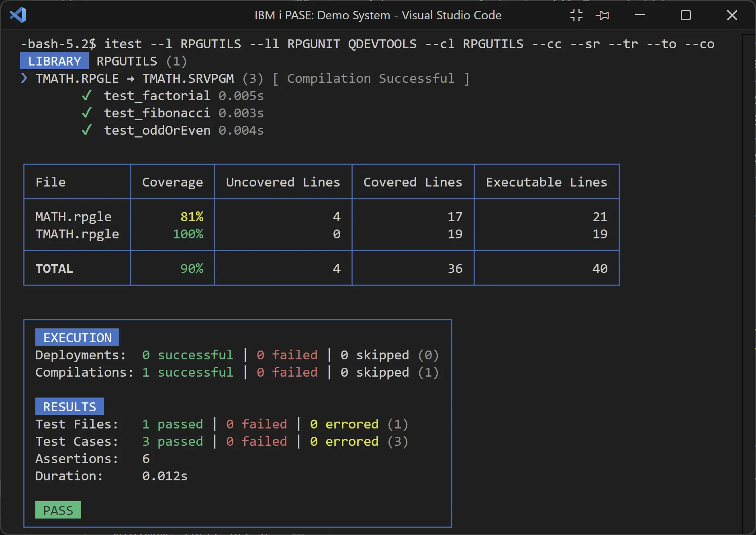The width and height of the screenshot is (756, 535).
Task: Click the test_fibonacci test name
Action: [x=157, y=113]
